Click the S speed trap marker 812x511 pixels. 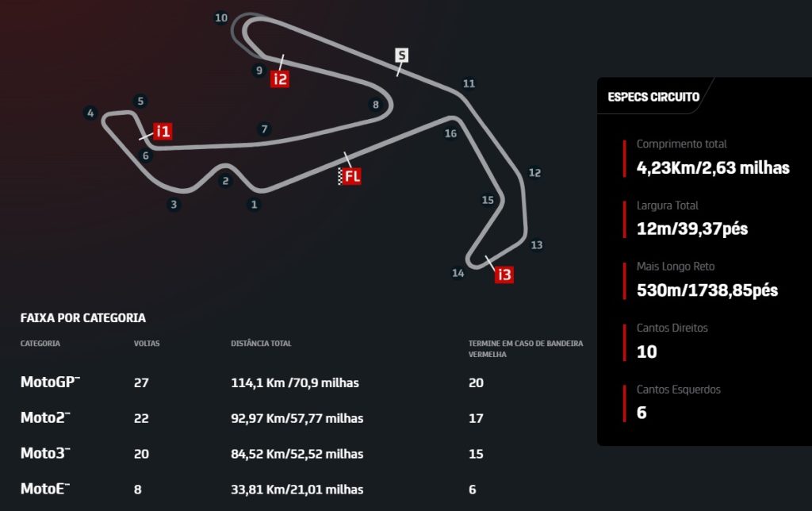pos(402,55)
